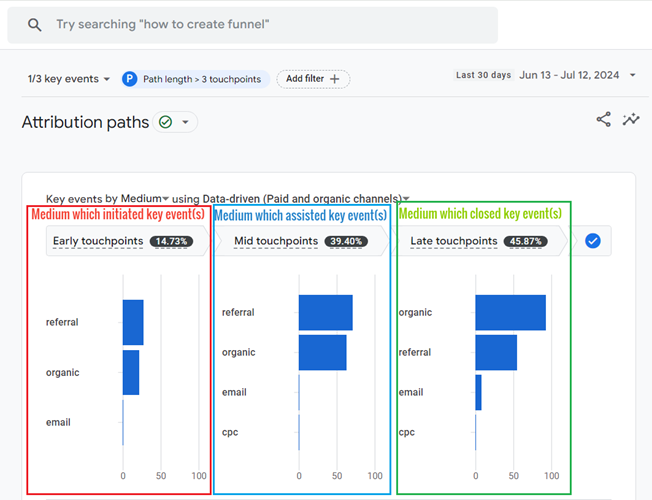Screen dimensions: 652x500
Task: Click the Attribution paths title
Action: (85, 122)
